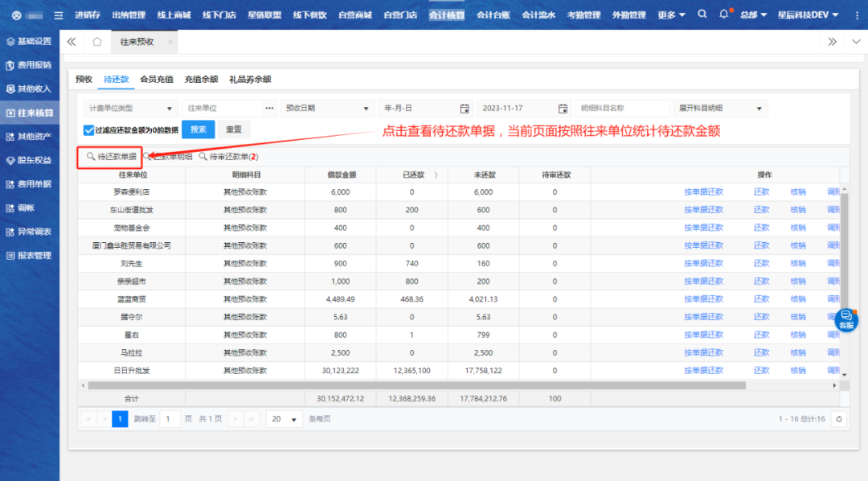The width and height of the screenshot is (868, 481).
Task: Open the 预收日期 dropdown
Action: pos(328,109)
